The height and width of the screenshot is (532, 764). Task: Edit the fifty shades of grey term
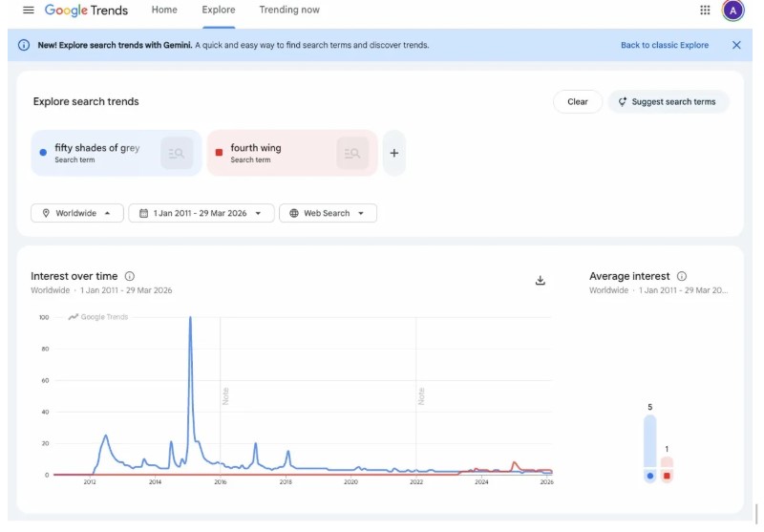[96, 149]
